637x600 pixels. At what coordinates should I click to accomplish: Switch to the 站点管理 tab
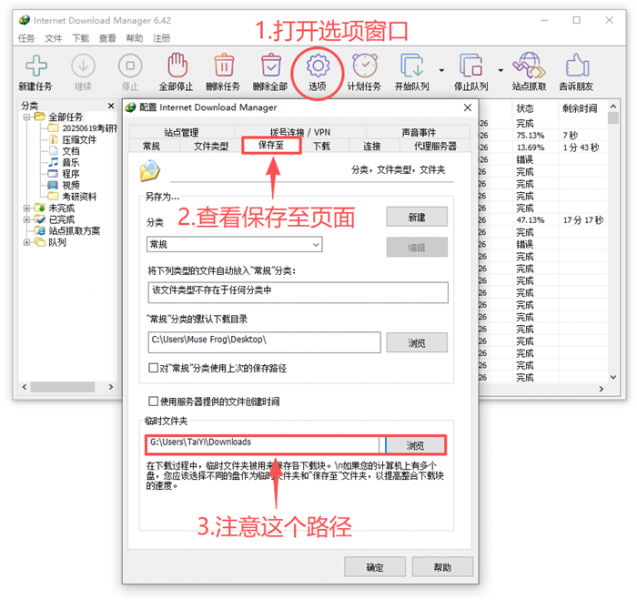[181, 132]
